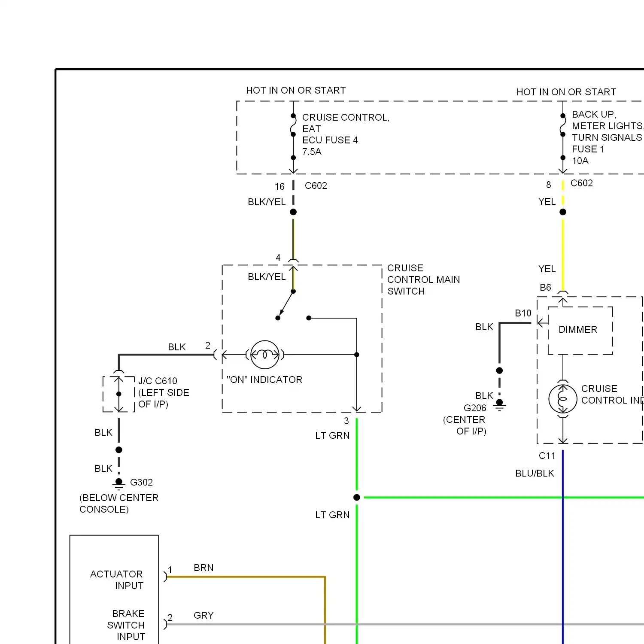
Task: Click the LT GRN label below pin 3
Action: [x=332, y=435]
